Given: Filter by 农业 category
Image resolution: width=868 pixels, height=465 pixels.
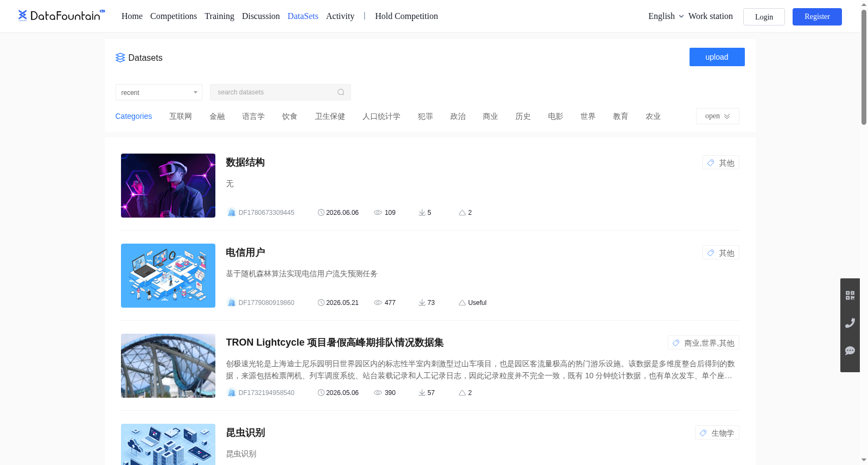Looking at the screenshot, I should click(653, 116).
